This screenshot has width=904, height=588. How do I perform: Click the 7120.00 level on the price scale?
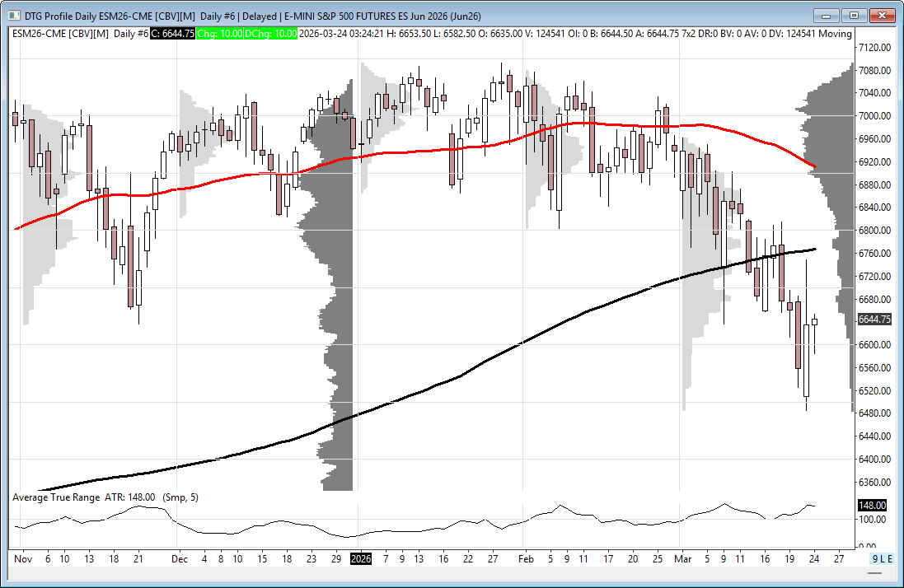[874, 48]
